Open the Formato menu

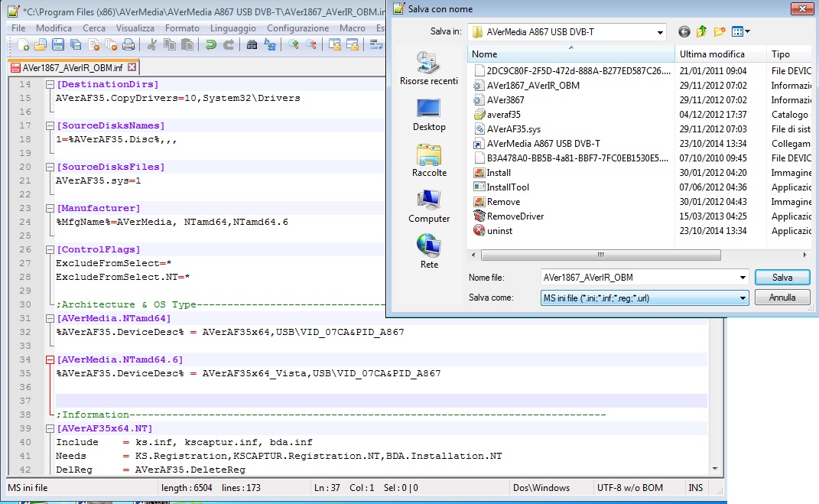182,28
